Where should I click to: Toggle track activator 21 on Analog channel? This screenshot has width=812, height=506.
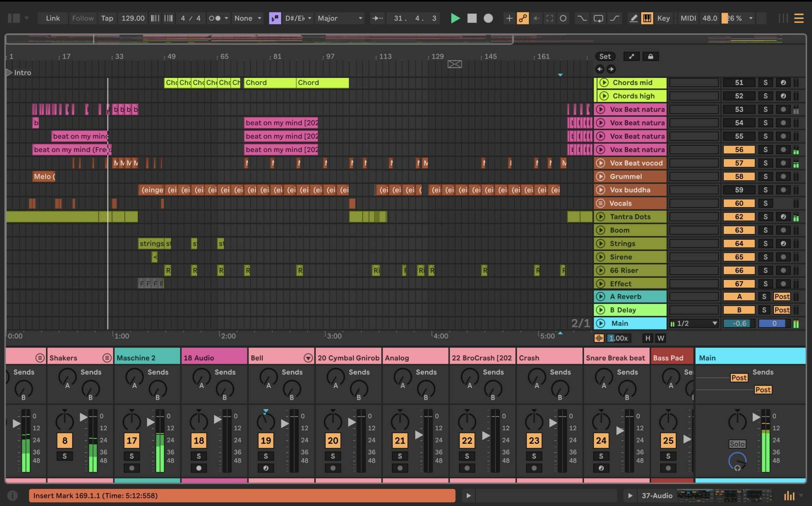[x=400, y=440]
